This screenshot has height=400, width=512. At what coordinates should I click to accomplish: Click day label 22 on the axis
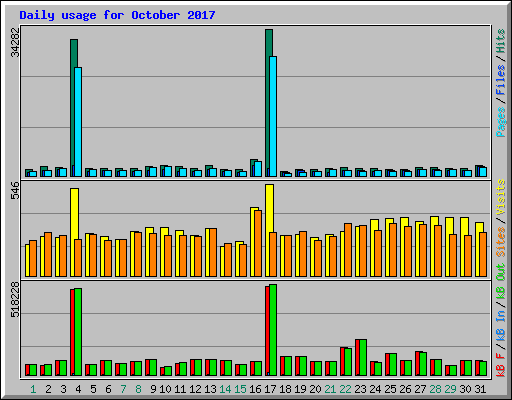click(x=345, y=389)
